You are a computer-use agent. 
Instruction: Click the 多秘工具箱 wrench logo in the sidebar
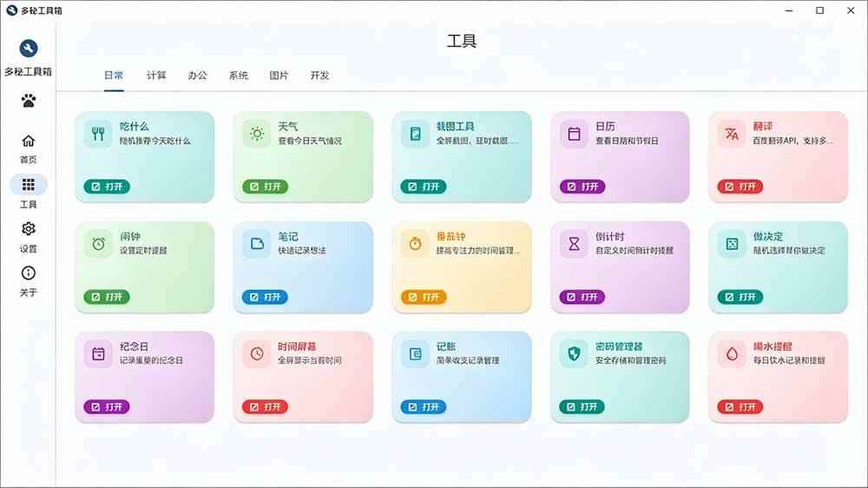(x=29, y=49)
